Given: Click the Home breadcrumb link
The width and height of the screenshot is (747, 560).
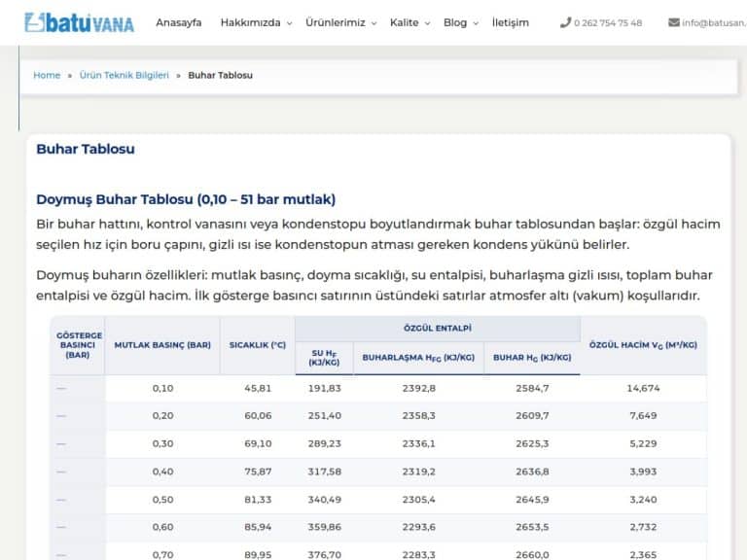Looking at the screenshot, I should [47, 75].
